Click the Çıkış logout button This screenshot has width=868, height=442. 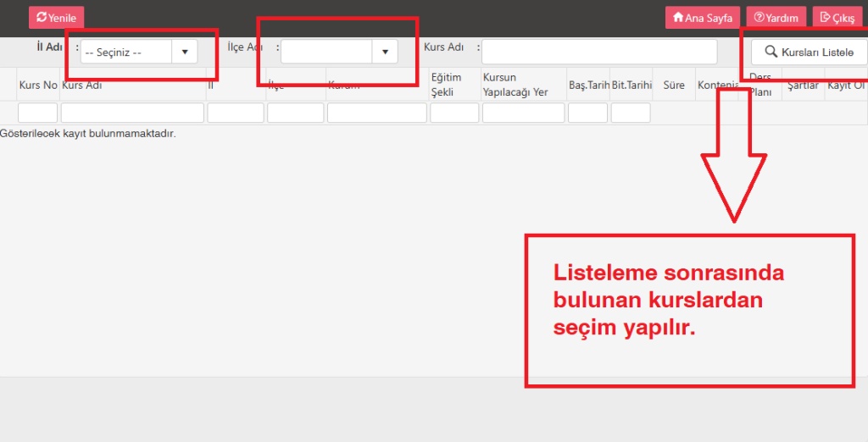[837, 18]
